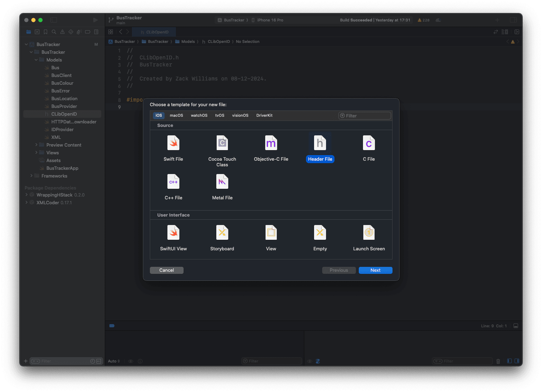Open the source control navigator
Image resolution: width=542 pixels, height=392 pixels.
coord(37,32)
